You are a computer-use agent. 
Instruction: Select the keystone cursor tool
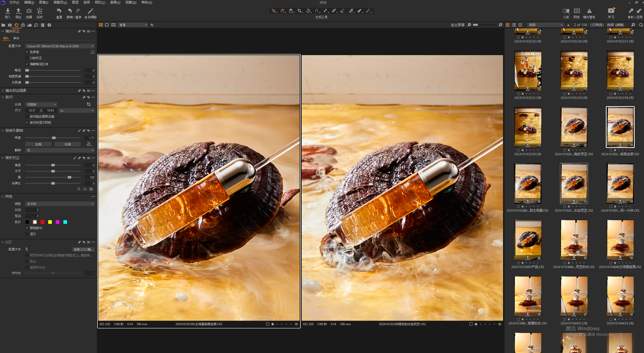pos(317,11)
